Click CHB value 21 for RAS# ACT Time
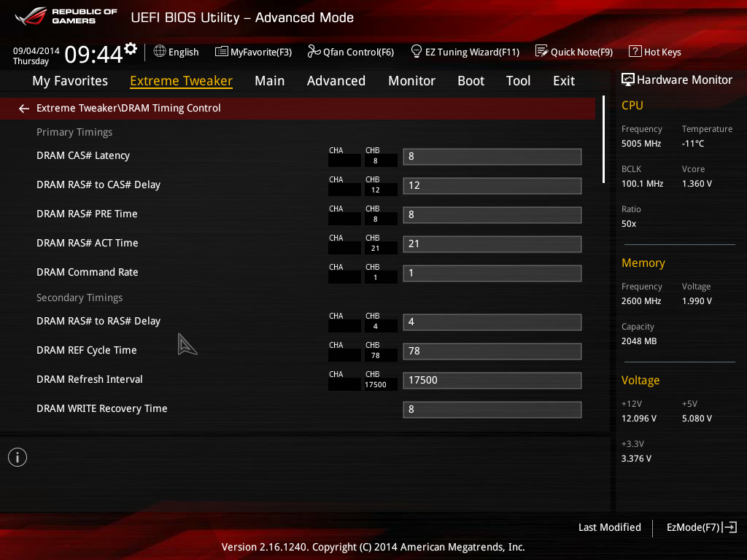747x560 pixels. pyautogui.click(x=376, y=249)
